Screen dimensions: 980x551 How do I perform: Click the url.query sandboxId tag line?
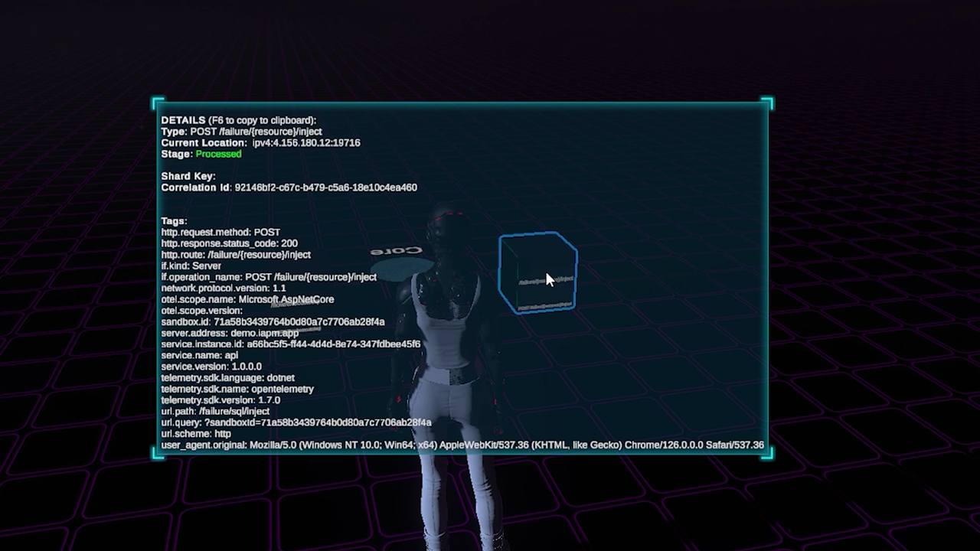click(x=296, y=422)
